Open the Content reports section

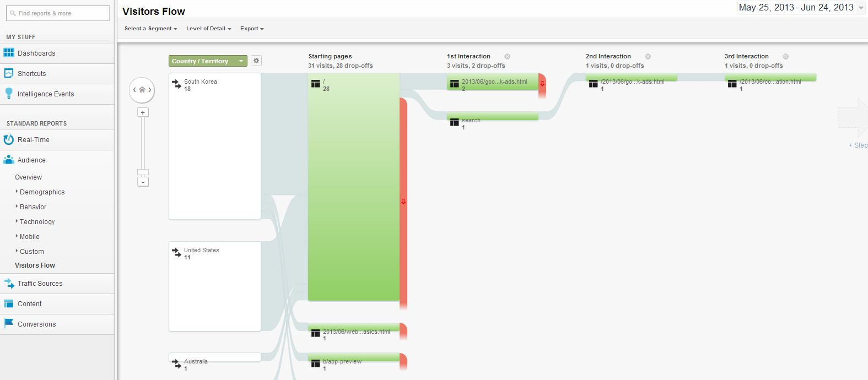(x=30, y=303)
